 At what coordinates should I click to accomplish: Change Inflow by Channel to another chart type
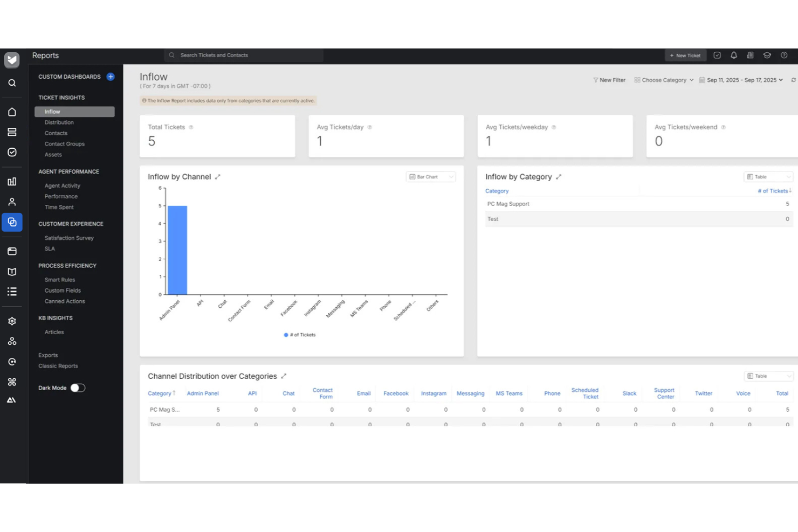[430, 176]
